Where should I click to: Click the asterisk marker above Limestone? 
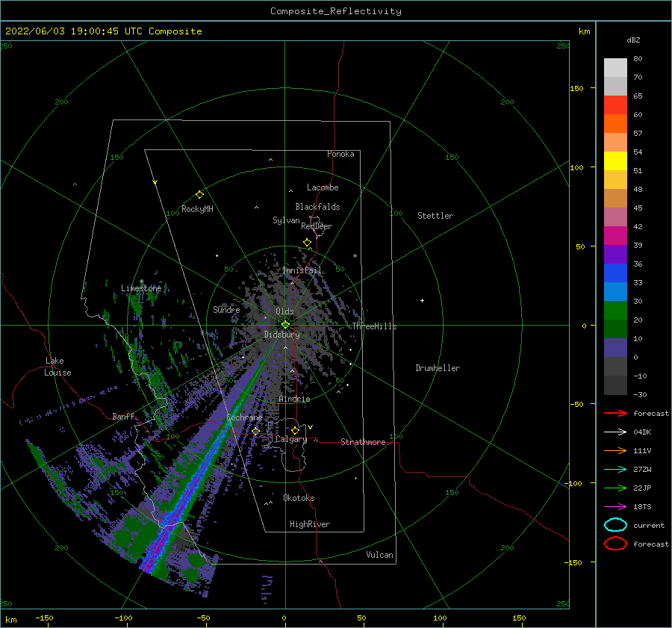click(141, 282)
